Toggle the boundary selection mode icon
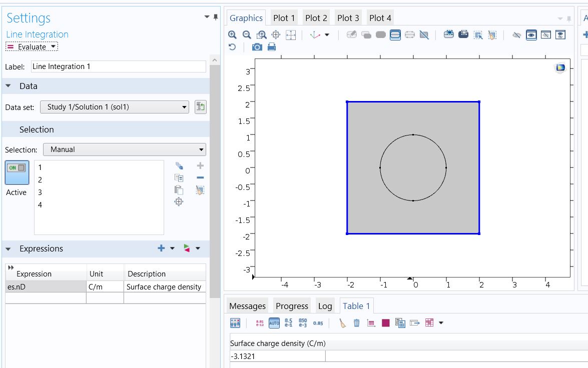This screenshot has height=368, width=588. [395, 34]
